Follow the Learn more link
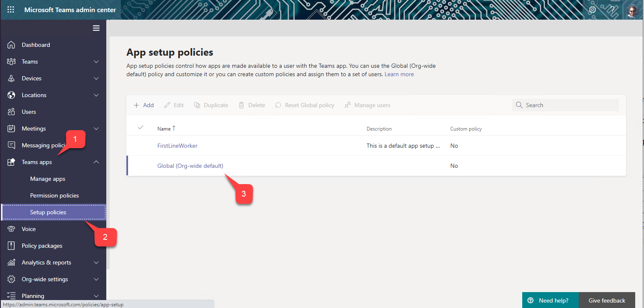The image size is (644, 308). pyautogui.click(x=399, y=74)
